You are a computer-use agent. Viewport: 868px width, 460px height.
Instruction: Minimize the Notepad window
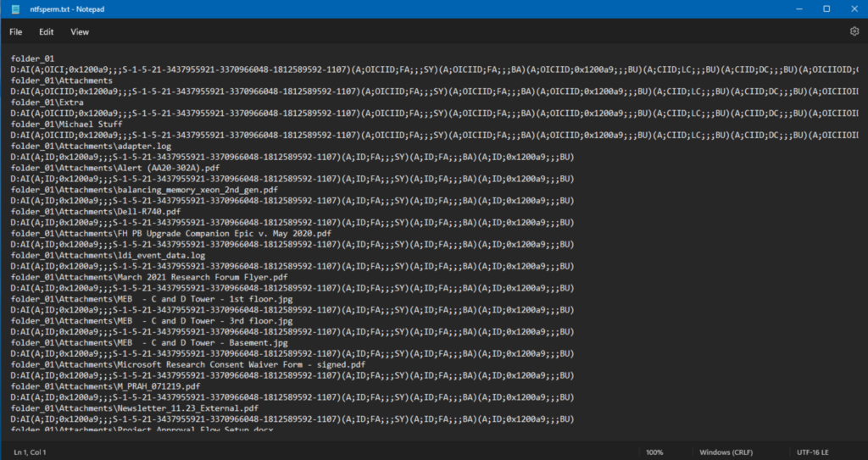tap(799, 8)
